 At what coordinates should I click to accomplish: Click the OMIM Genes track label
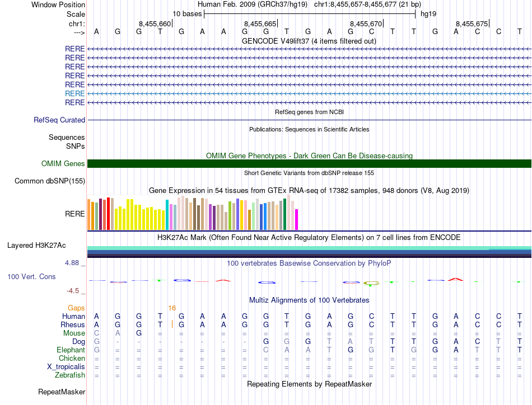[x=63, y=164]
